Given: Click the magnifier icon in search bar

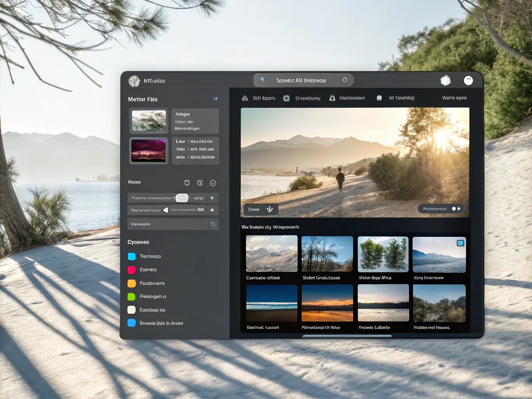Looking at the screenshot, I should click(263, 79).
